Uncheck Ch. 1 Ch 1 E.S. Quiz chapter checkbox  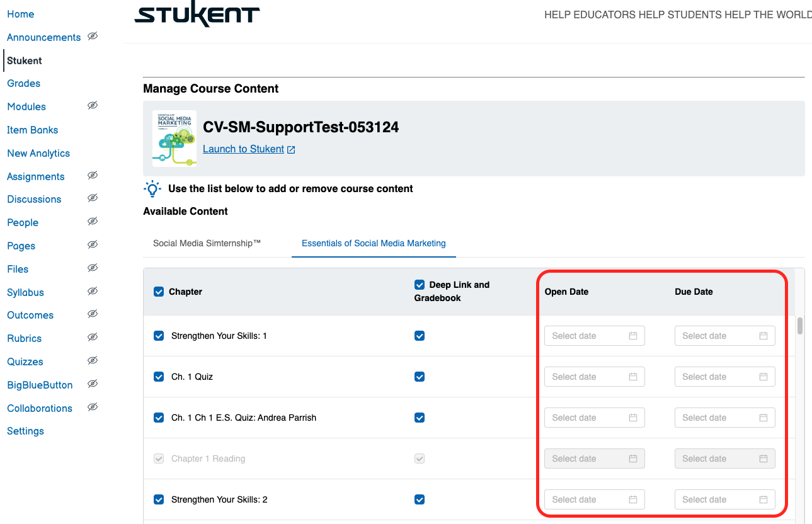click(159, 418)
